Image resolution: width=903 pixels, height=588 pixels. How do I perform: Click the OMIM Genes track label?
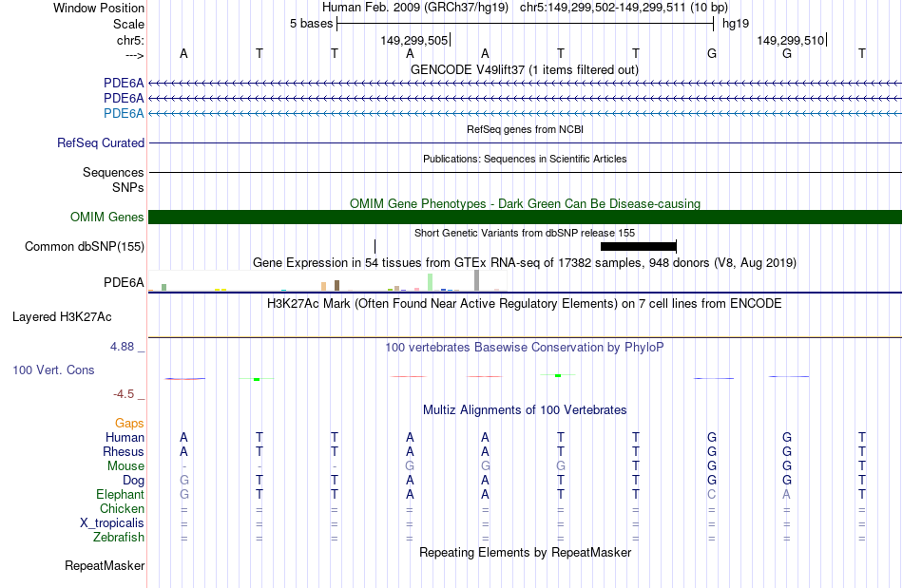107,217
